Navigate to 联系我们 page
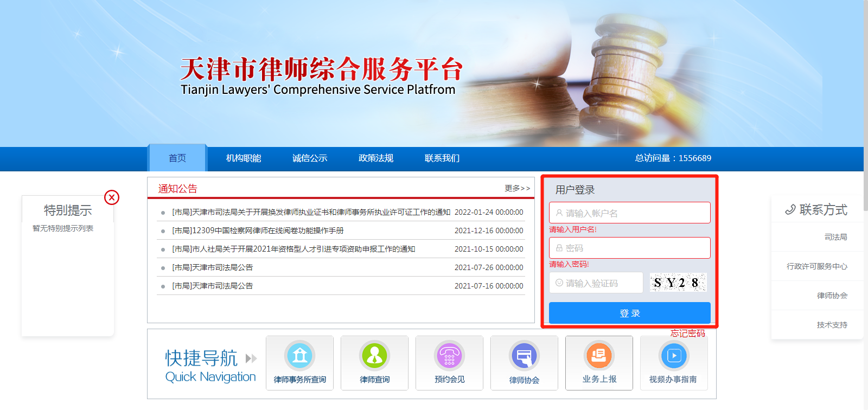This screenshot has width=868, height=410. [442, 158]
